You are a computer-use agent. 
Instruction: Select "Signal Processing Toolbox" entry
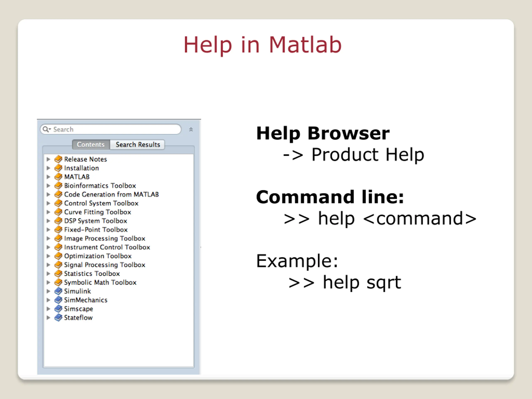pos(105,265)
